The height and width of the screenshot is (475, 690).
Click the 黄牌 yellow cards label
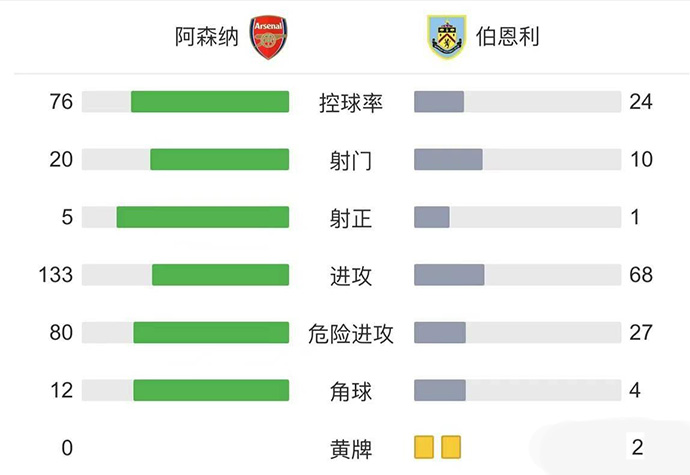point(351,448)
